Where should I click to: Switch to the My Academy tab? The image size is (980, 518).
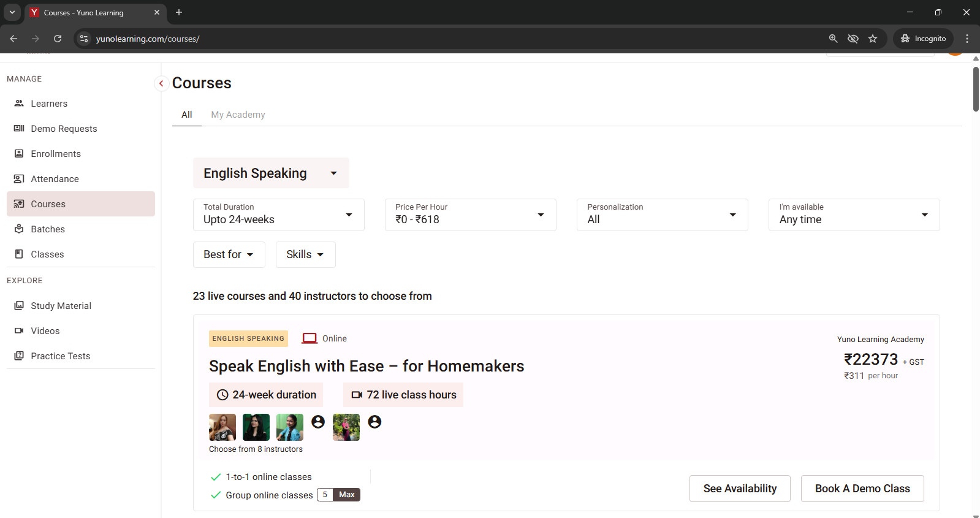point(238,115)
